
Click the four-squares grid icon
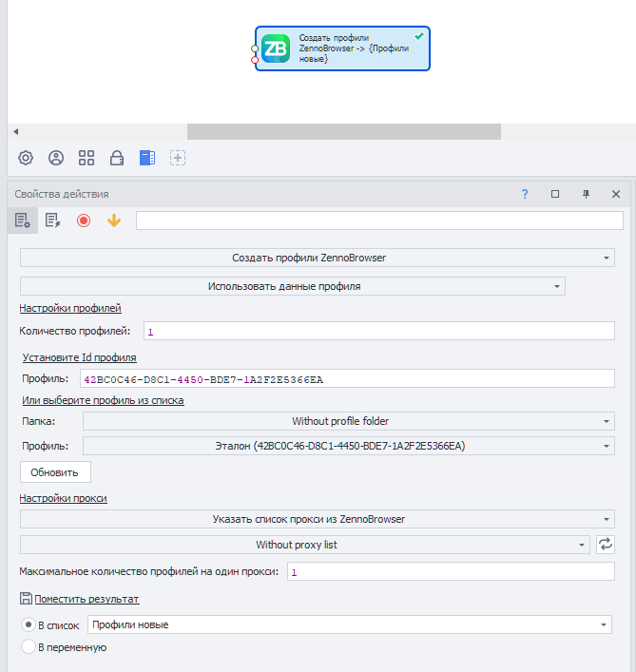tap(87, 158)
